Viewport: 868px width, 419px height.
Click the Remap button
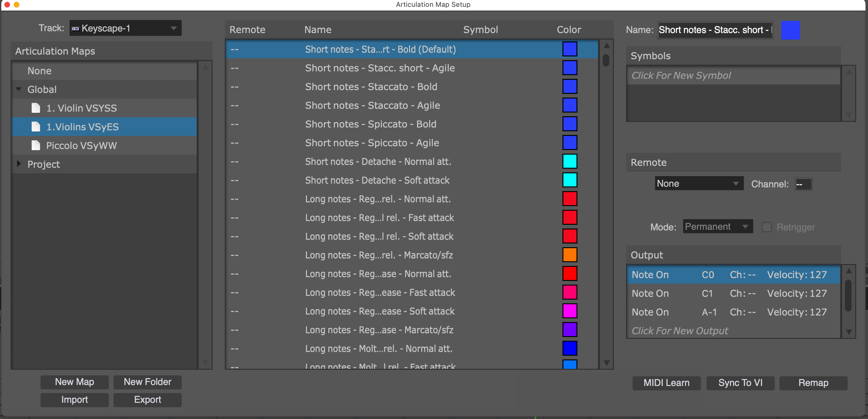click(x=813, y=383)
